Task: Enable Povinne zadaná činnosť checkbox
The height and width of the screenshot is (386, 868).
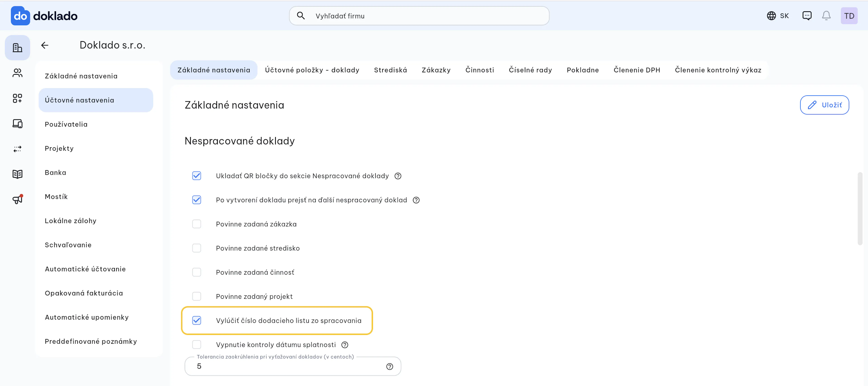Action: point(196,272)
